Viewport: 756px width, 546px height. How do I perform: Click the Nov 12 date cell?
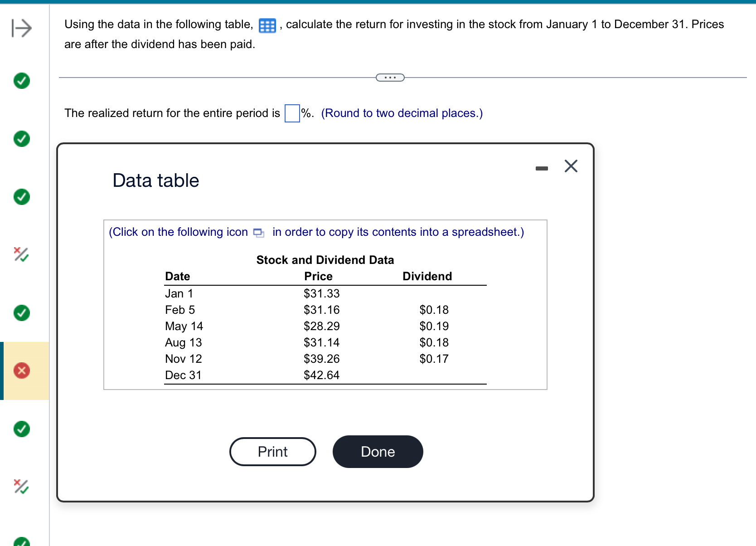coord(184,359)
